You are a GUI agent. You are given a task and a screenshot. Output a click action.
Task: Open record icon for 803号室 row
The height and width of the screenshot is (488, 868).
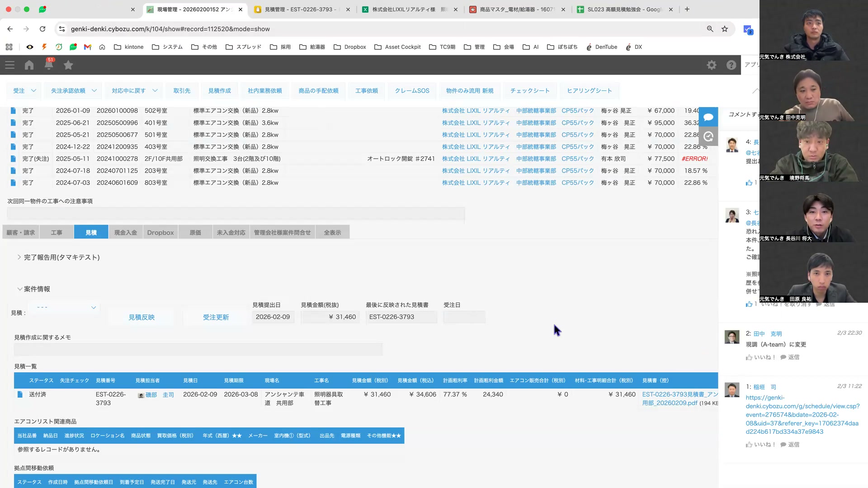[13, 183]
